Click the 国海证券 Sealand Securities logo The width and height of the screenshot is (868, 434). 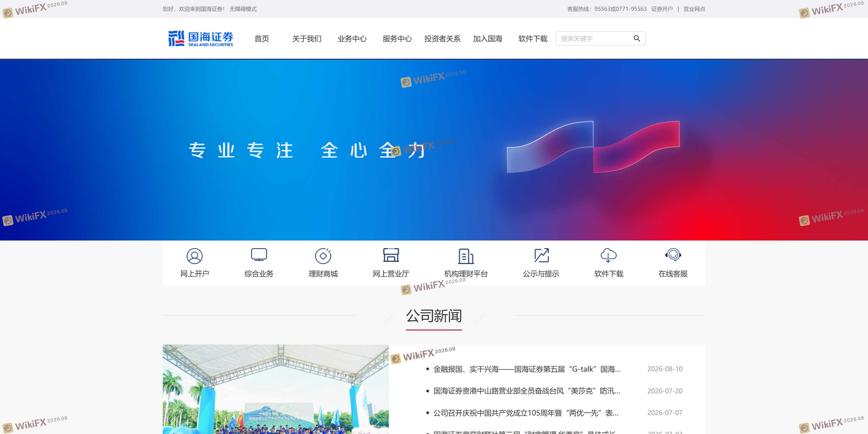point(201,38)
